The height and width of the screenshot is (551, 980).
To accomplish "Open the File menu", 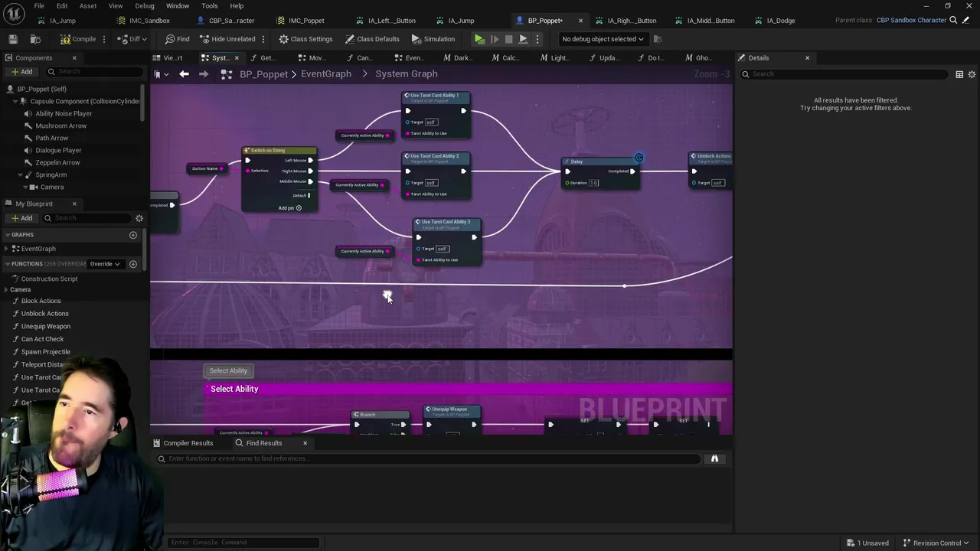I will (x=38, y=6).
